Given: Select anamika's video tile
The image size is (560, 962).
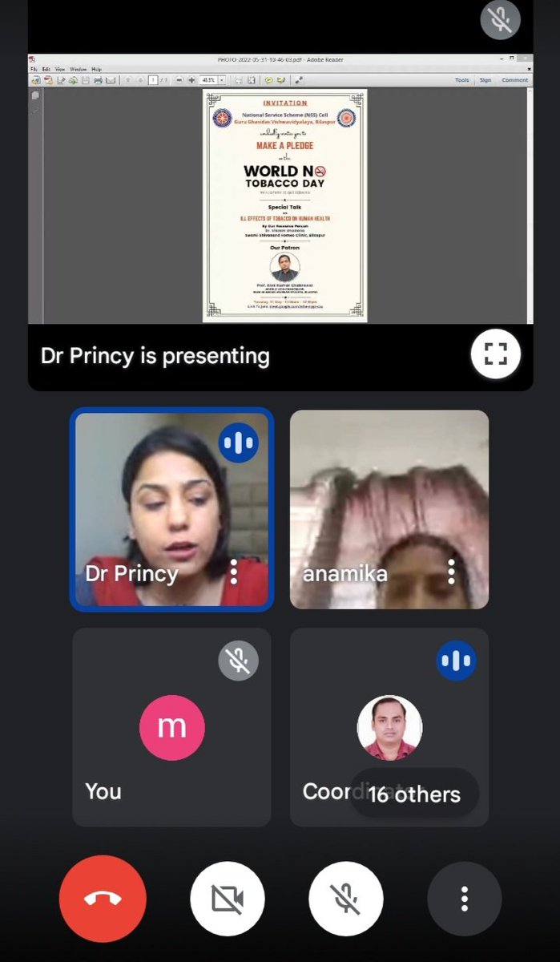Looking at the screenshot, I should coord(389,509).
